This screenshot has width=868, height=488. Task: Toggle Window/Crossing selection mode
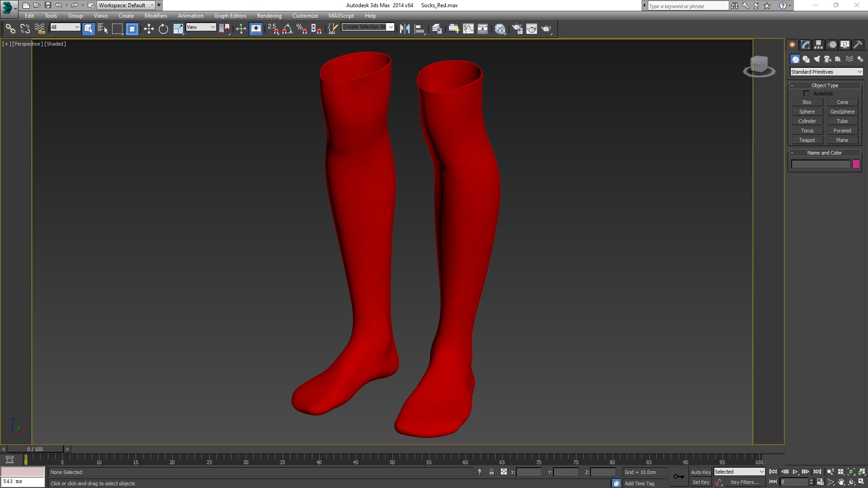(x=132, y=29)
